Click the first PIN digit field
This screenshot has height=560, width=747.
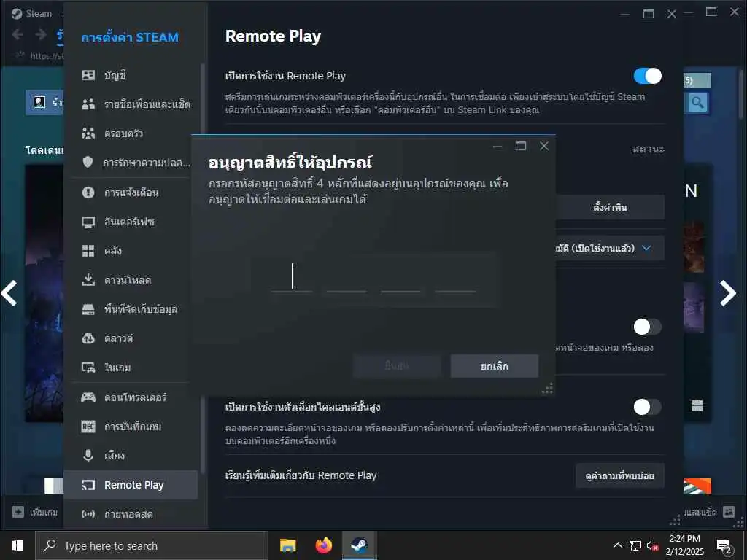click(292, 277)
